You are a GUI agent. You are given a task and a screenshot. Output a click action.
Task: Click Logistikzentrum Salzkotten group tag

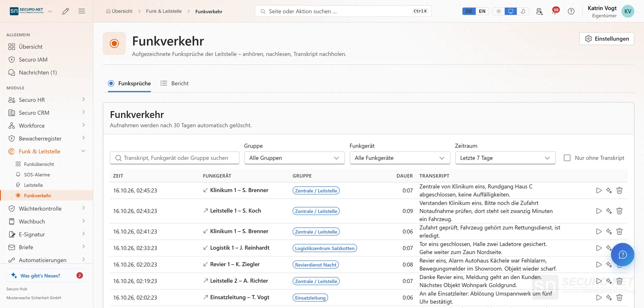[325, 248]
